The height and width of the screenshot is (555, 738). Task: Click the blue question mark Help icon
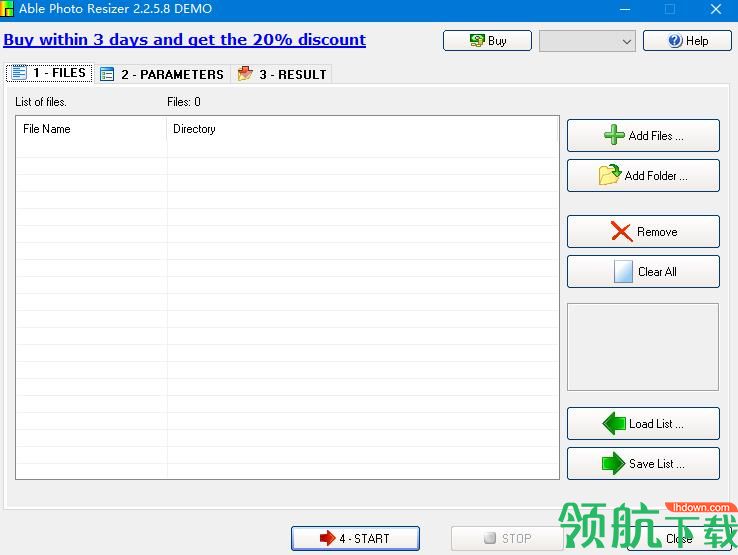tap(675, 40)
